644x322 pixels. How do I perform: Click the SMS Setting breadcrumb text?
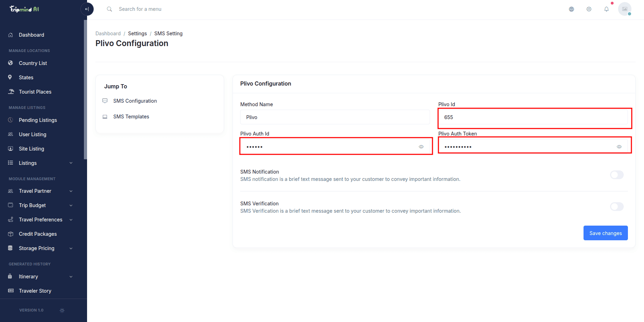(x=168, y=34)
